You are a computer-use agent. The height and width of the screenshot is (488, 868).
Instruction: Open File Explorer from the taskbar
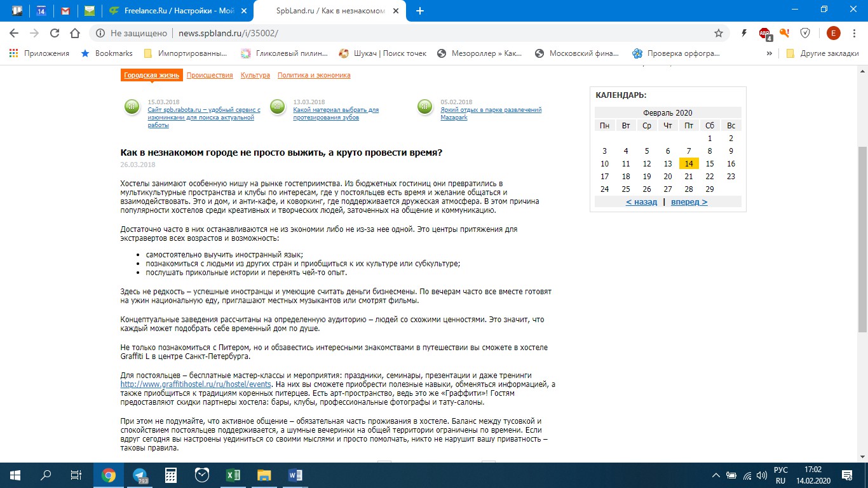(264, 475)
